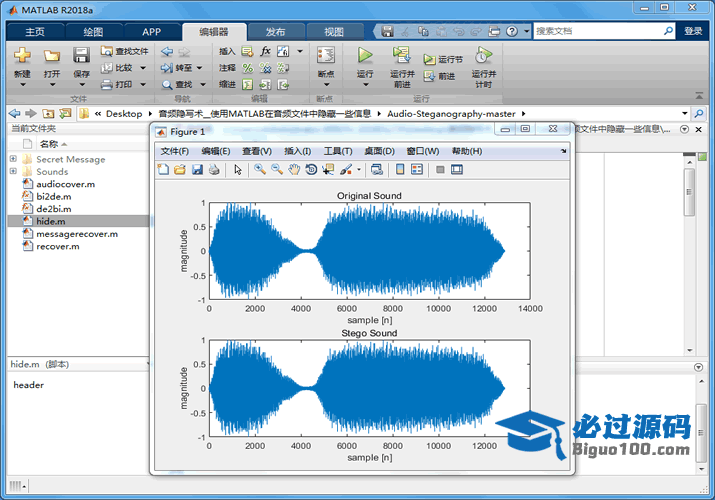
Task: Open 工具(T) menu in Figure 1
Action: click(x=338, y=151)
